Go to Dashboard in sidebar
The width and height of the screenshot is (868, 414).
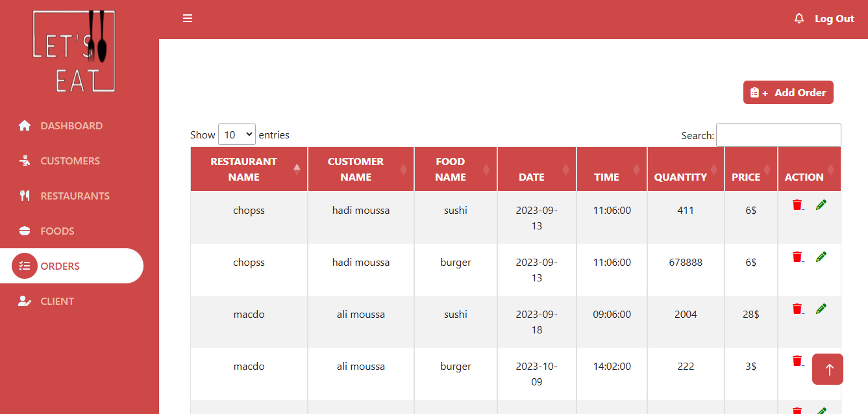pos(71,125)
